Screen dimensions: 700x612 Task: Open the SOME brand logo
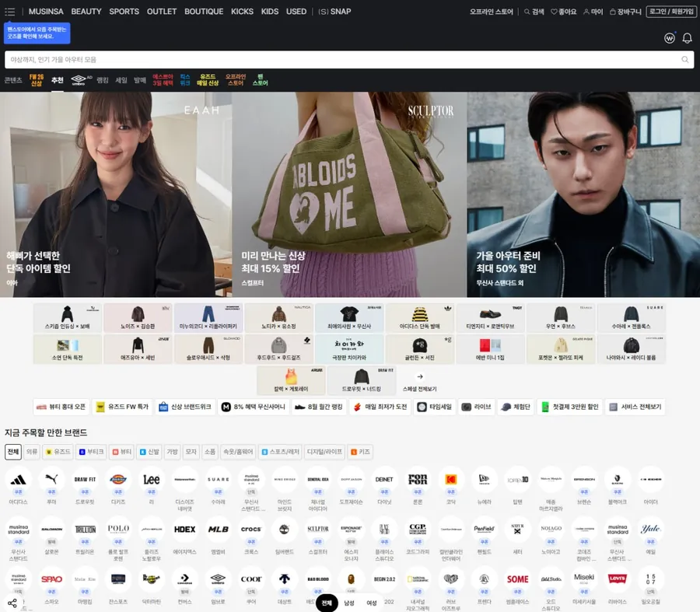coord(517,579)
